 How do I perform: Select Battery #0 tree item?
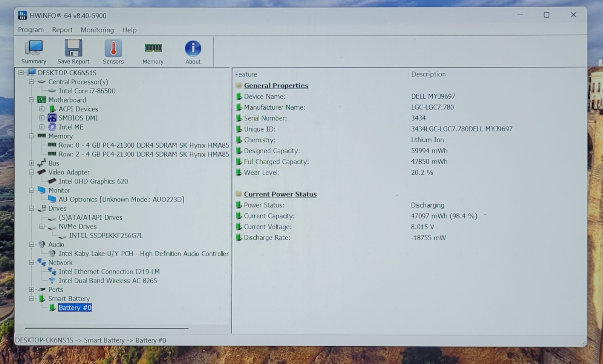[75, 308]
